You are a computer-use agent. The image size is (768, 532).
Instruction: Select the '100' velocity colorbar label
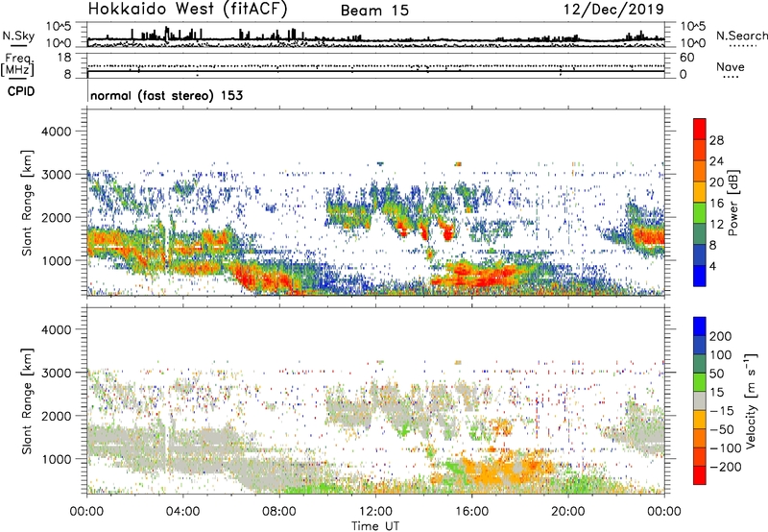pyautogui.click(x=721, y=355)
